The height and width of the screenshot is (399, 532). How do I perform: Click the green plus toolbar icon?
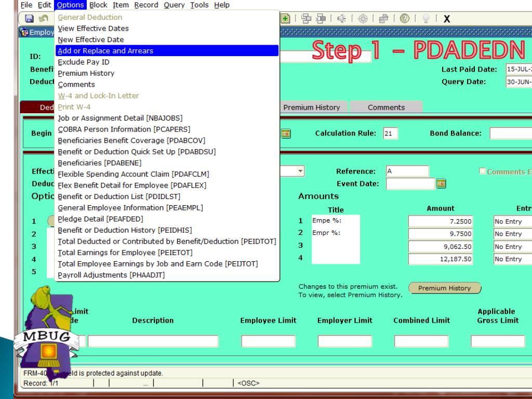click(x=286, y=19)
